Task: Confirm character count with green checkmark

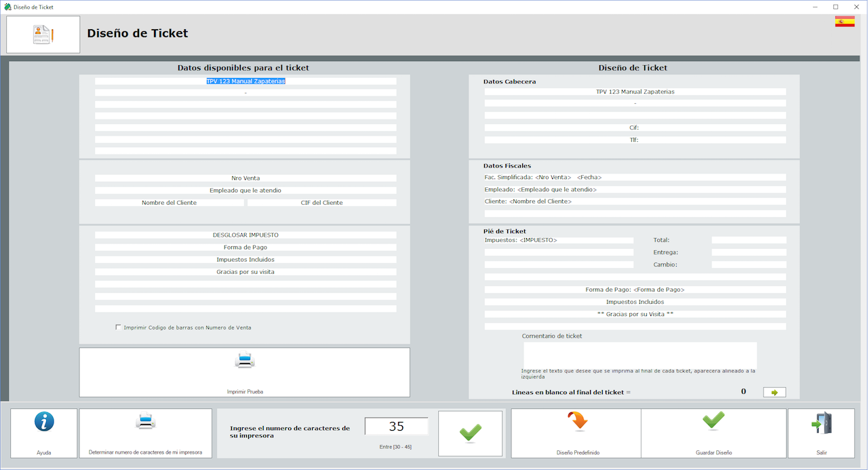Action: [x=471, y=433]
